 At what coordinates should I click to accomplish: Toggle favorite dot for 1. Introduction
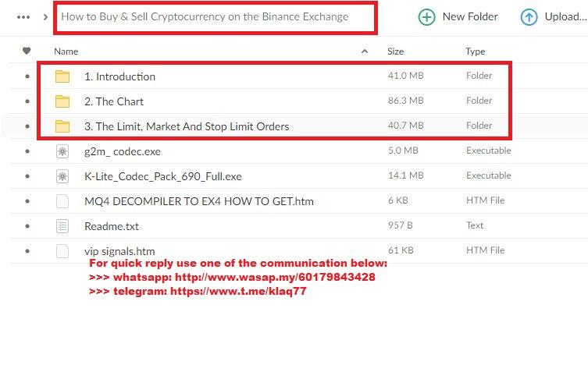[27, 76]
